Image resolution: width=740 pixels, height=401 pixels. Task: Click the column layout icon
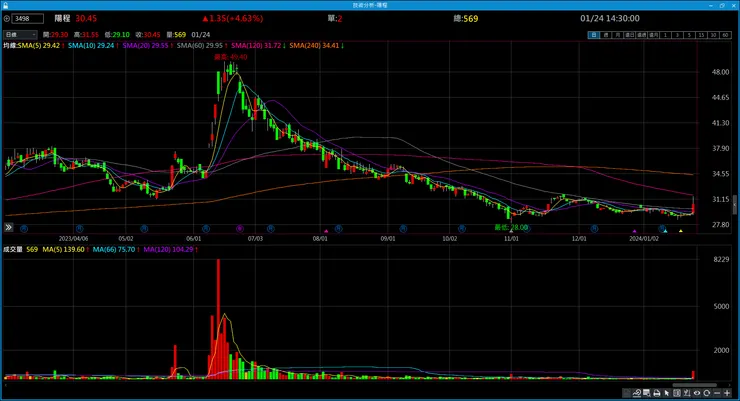click(x=677, y=393)
